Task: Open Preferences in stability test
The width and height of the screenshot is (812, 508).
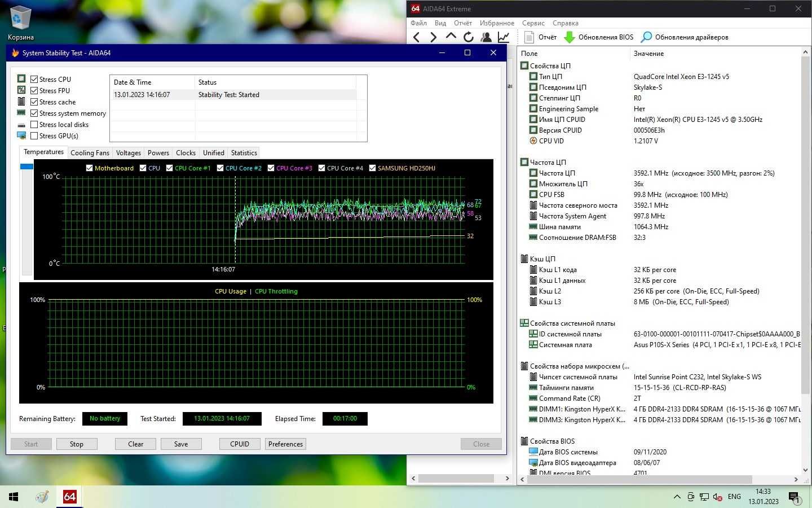Action: tap(285, 444)
